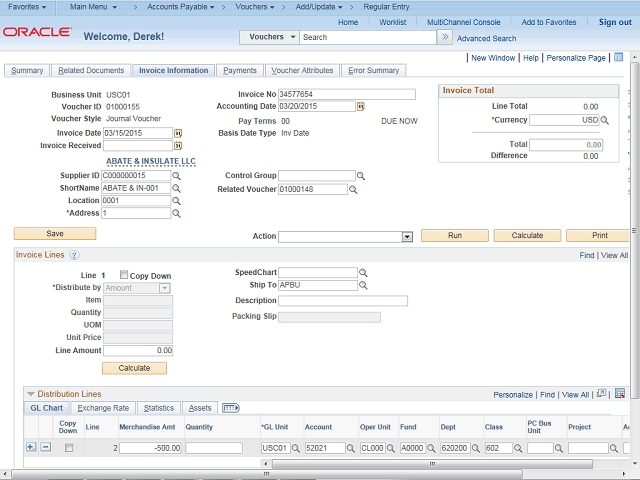Open the Invoice Date calendar picker
The height and width of the screenshot is (480, 640).
[x=178, y=133]
